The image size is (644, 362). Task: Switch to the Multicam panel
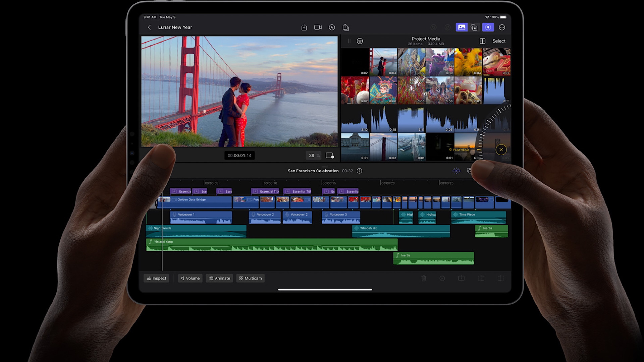[250, 278]
